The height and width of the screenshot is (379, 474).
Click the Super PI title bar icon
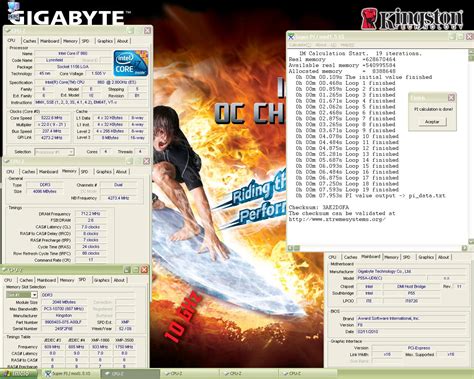(291, 36)
